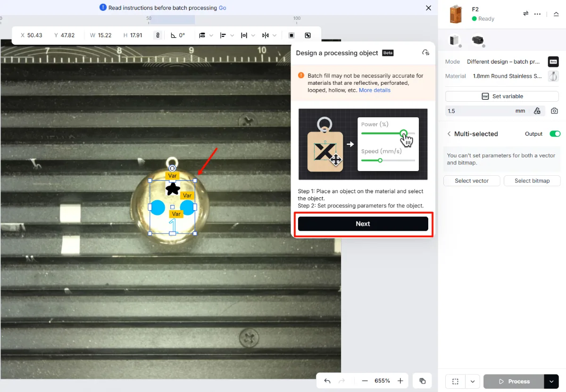Click the Var tag above the star

172,176
